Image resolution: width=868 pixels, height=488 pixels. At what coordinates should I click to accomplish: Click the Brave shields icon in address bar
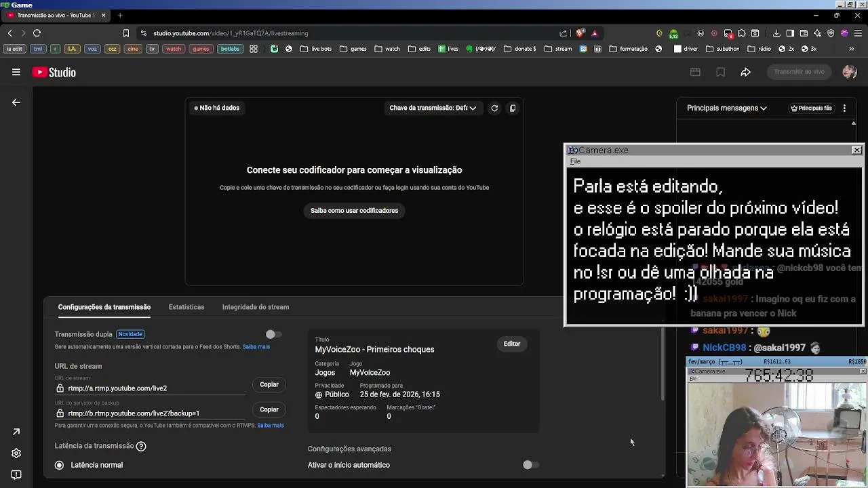click(x=580, y=33)
